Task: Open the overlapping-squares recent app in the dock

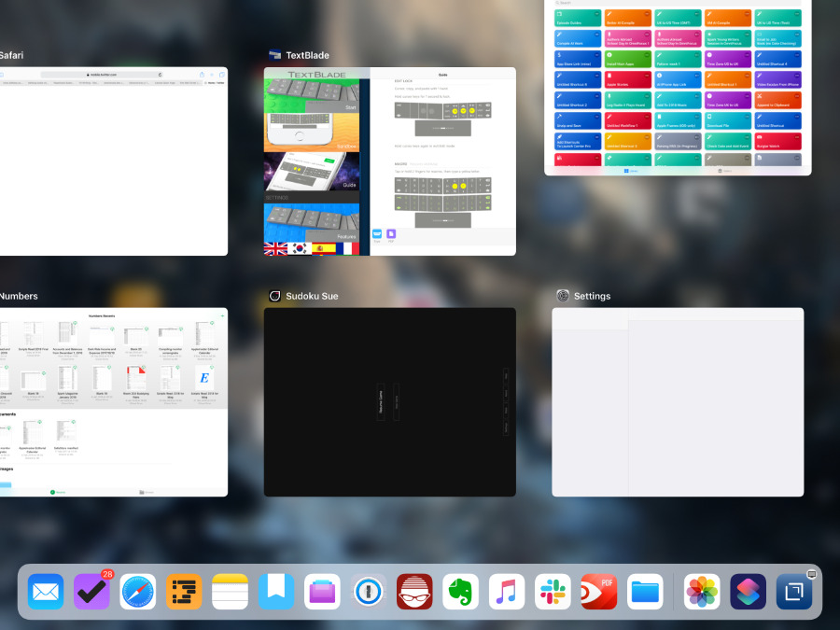Action: [794, 592]
